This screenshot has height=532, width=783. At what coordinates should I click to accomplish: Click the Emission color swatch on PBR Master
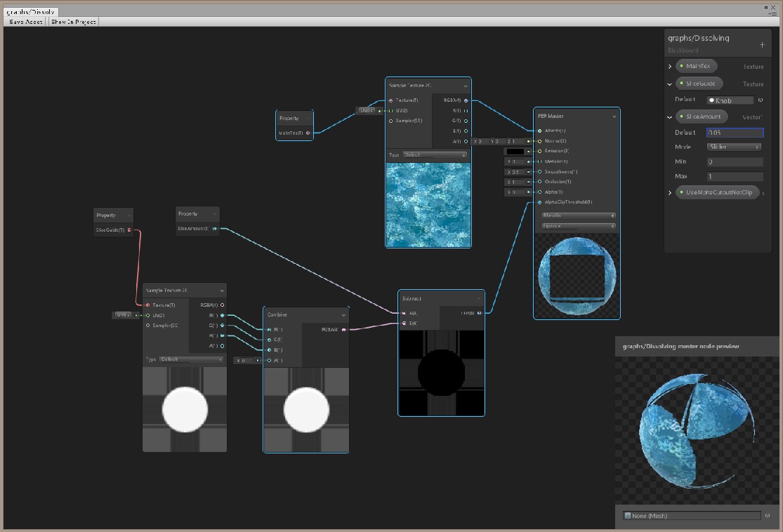click(516, 151)
